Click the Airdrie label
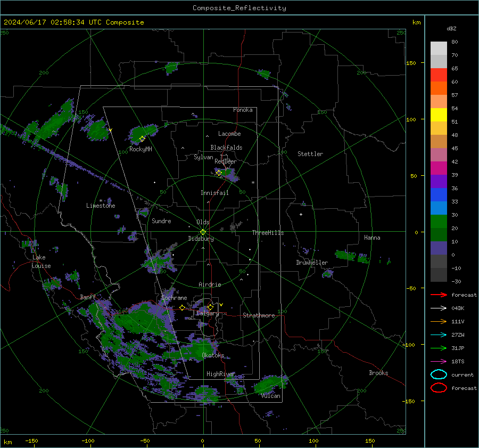 [210, 284]
